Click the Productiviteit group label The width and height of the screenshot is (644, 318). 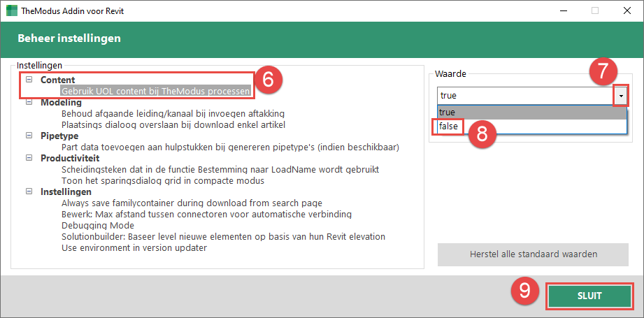click(x=70, y=158)
